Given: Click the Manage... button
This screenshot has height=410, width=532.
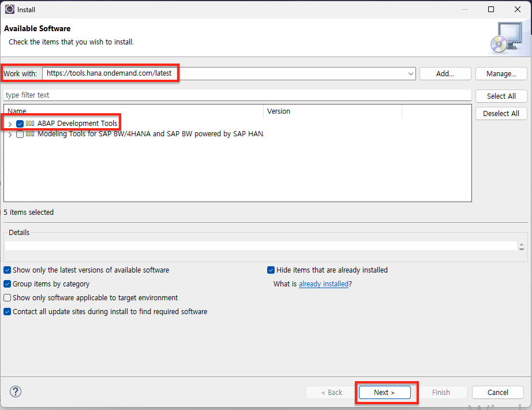Looking at the screenshot, I should (x=501, y=74).
